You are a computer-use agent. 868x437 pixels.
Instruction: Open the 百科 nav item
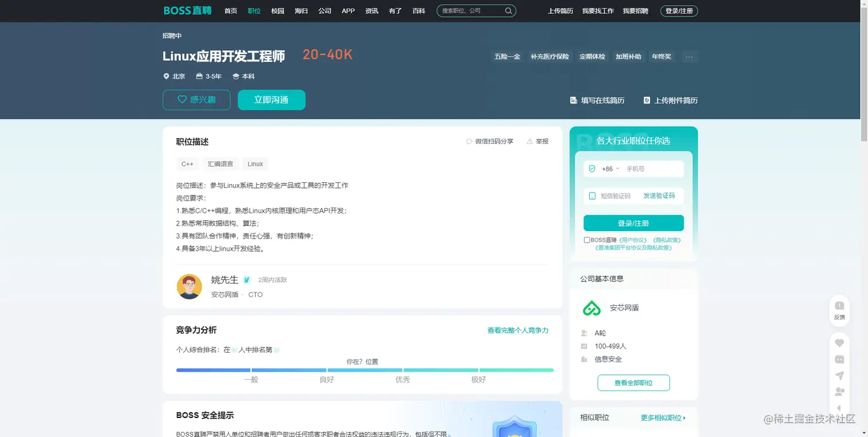tap(419, 11)
